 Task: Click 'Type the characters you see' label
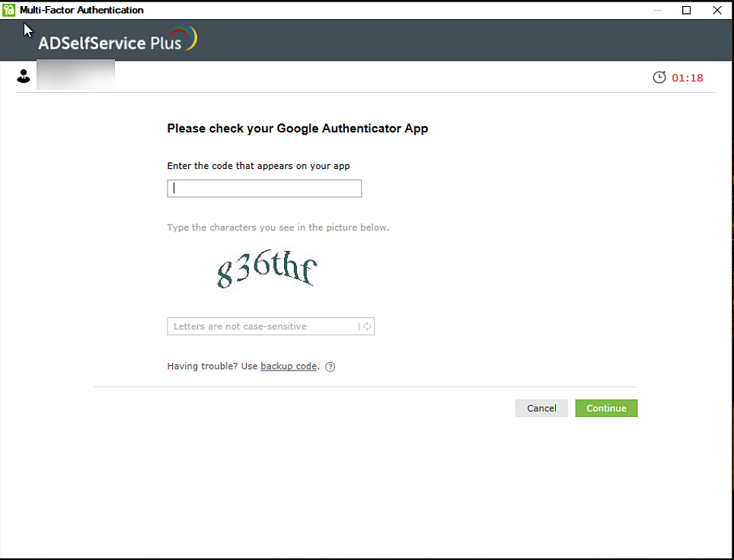pyautogui.click(x=278, y=228)
